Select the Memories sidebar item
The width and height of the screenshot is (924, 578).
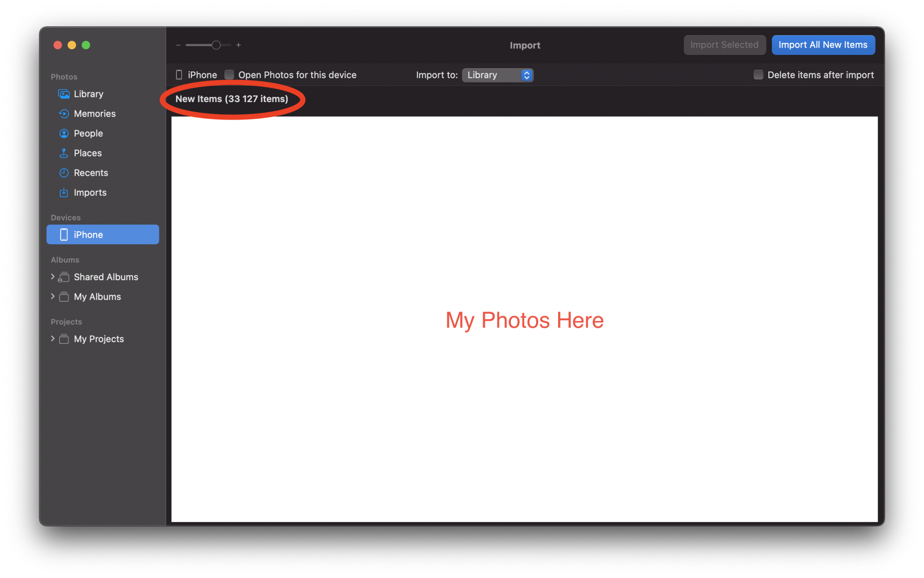95,114
